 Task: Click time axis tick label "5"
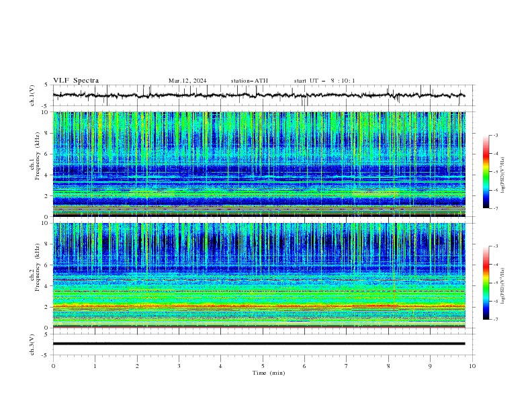[x=263, y=366]
